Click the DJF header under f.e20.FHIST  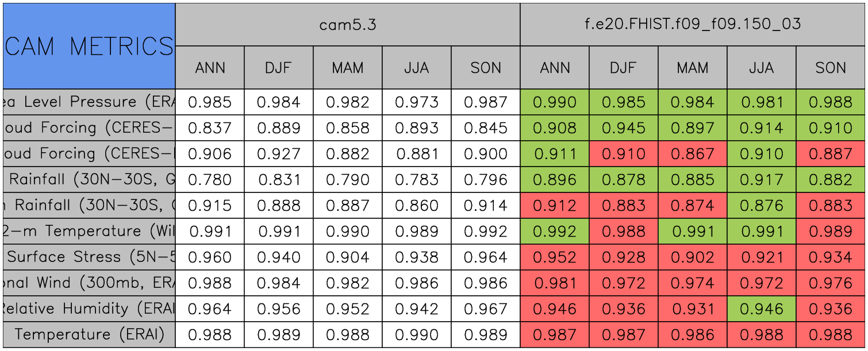pos(623,68)
